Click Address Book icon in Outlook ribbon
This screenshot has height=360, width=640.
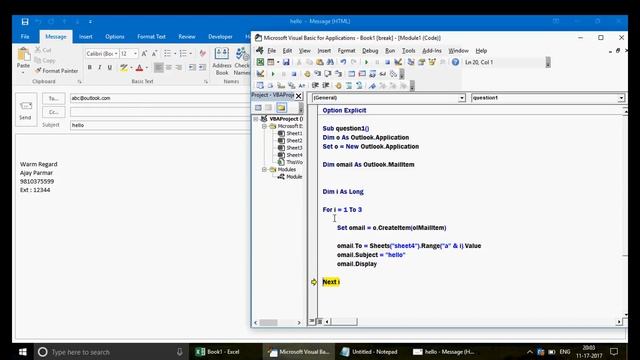click(x=222, y=61)
